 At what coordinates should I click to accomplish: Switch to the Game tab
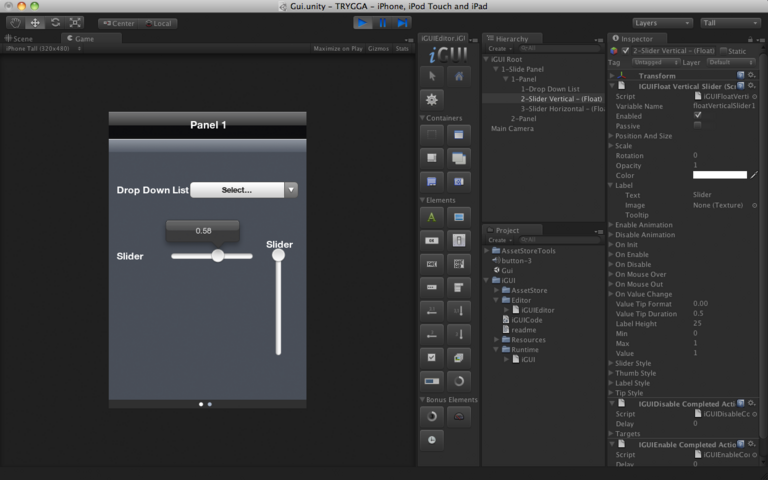[84, 38]
